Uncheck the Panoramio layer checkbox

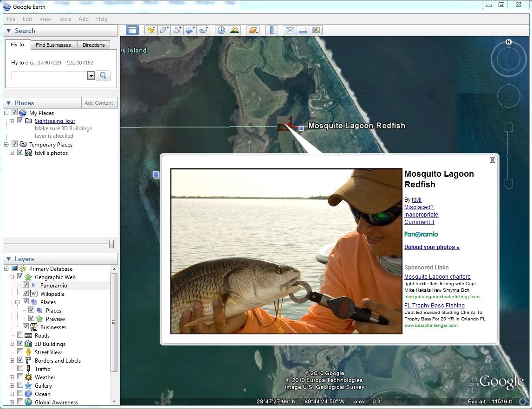pyautogui.click(x=26, y=285)
